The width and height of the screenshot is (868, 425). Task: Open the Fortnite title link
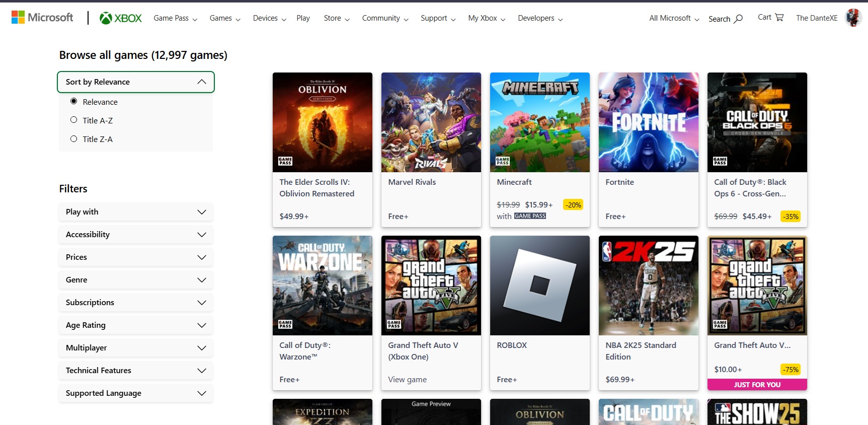point(620,182)
